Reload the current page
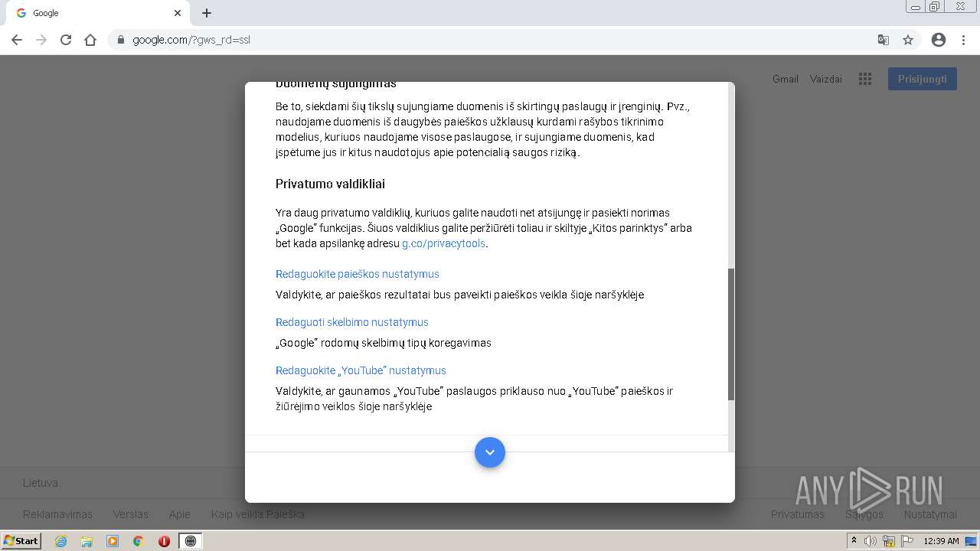The width and height of the screenshot is (980, 551). (66, 40)
